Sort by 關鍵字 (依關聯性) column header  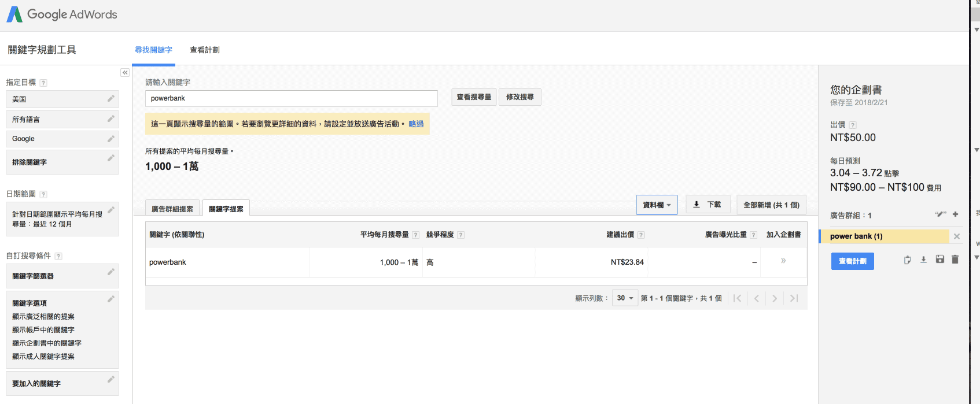pos(176,235)
